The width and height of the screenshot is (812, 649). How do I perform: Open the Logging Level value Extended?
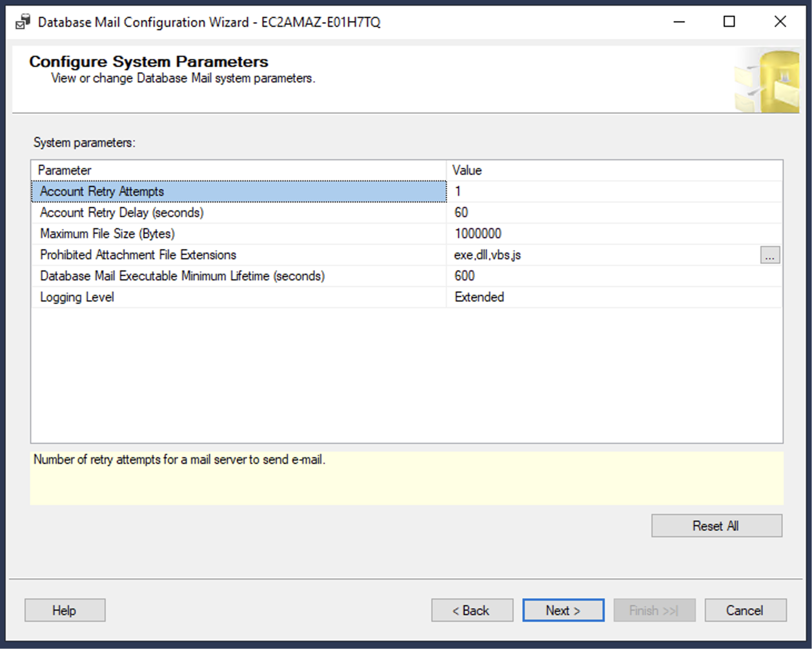pos(614,297)
